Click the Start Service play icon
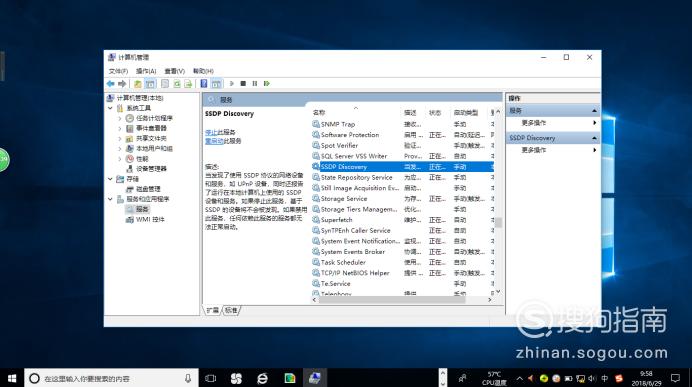692x387 pixels. 232,83
